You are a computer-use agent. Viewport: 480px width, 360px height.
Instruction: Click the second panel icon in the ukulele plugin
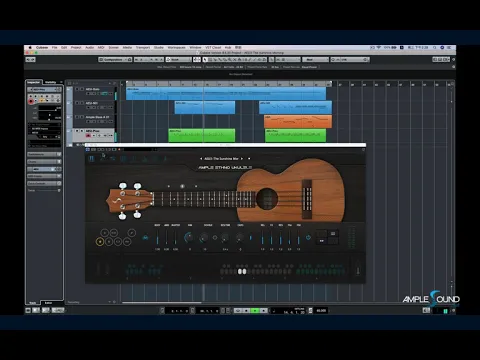102,159
